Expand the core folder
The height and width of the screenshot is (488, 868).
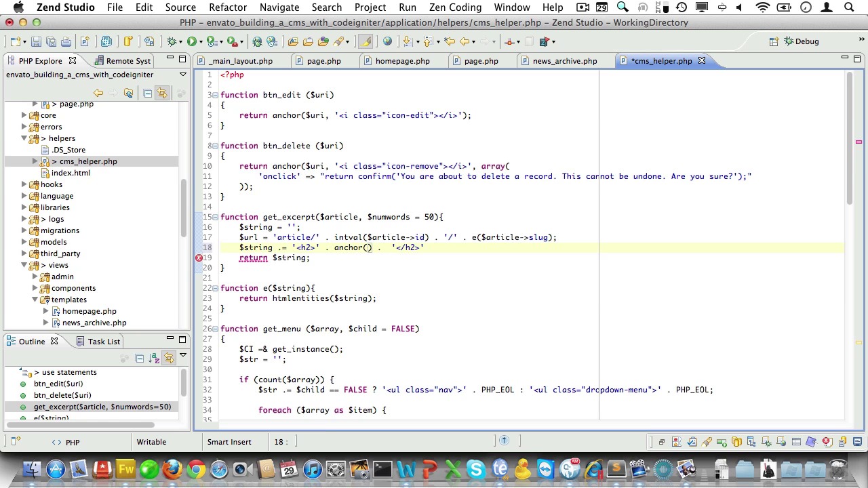point(24,115)
